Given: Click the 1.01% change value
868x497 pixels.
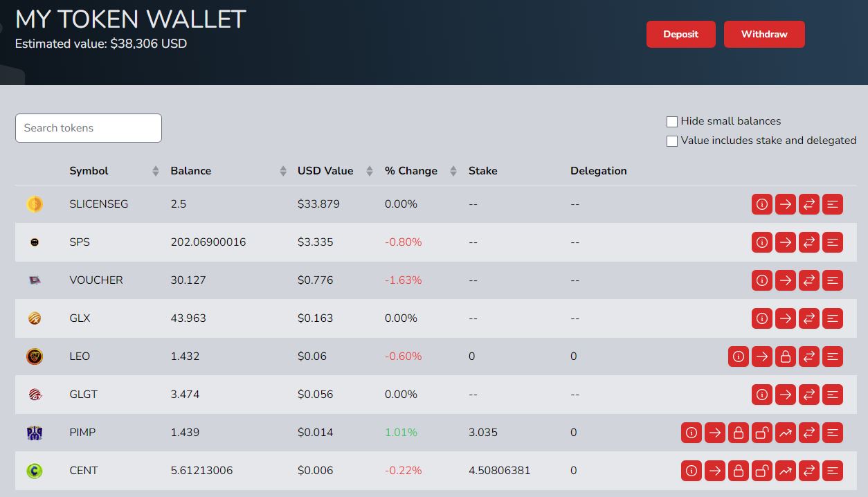Looking at the screenshot, I should click(x=401, y=433).
